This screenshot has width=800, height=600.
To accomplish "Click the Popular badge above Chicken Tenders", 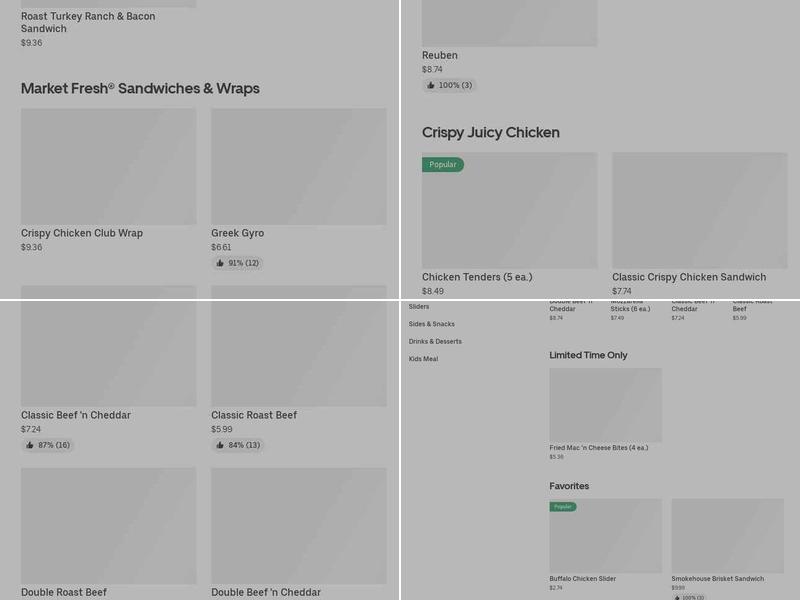I will click(442, 165).
